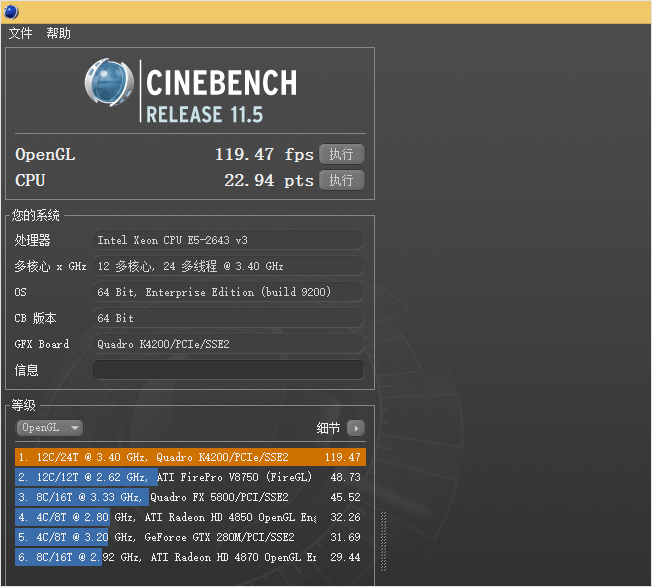Click the 细节 details arrow button
The height and width of the screenshot is (587, 652).
[356, 428]
